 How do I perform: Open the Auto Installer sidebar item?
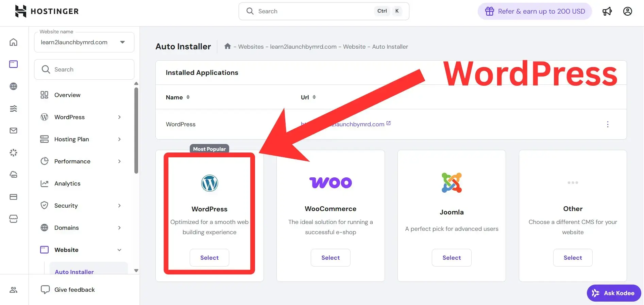88,268
